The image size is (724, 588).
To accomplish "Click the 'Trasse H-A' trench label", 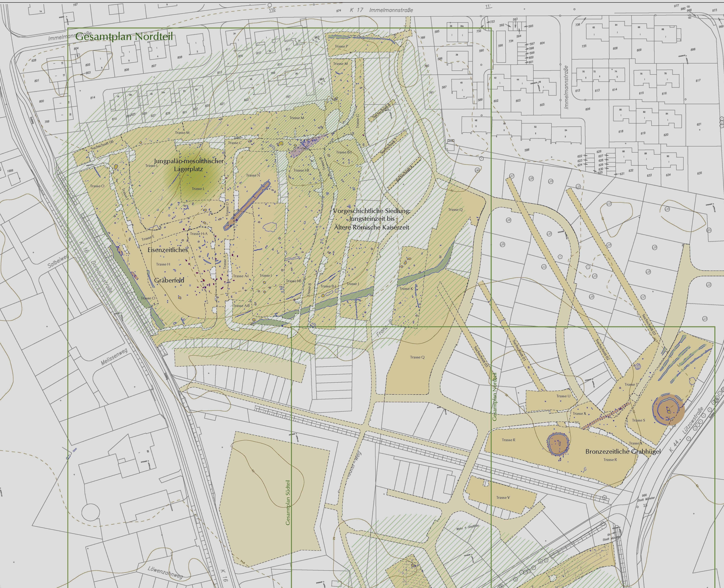I will 199,234.
